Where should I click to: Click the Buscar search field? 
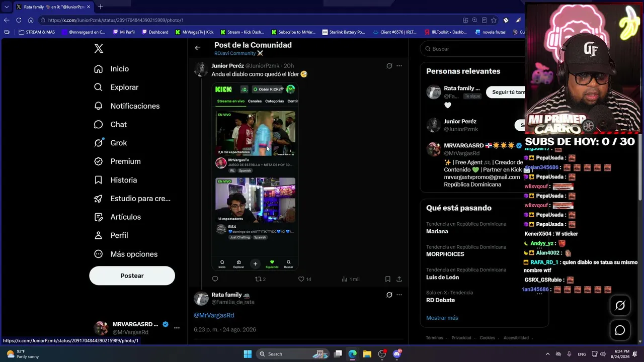pyautogui.click(x=473, y=49)
